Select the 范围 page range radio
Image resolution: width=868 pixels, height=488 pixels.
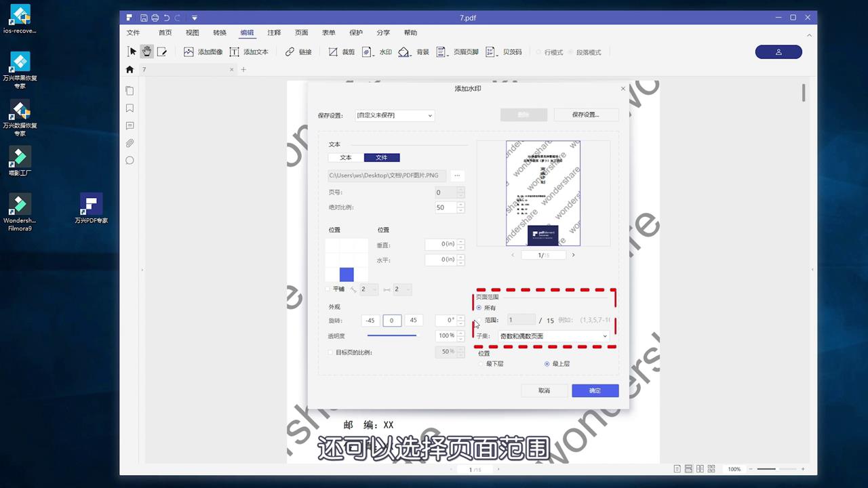(x=479, y=320)
